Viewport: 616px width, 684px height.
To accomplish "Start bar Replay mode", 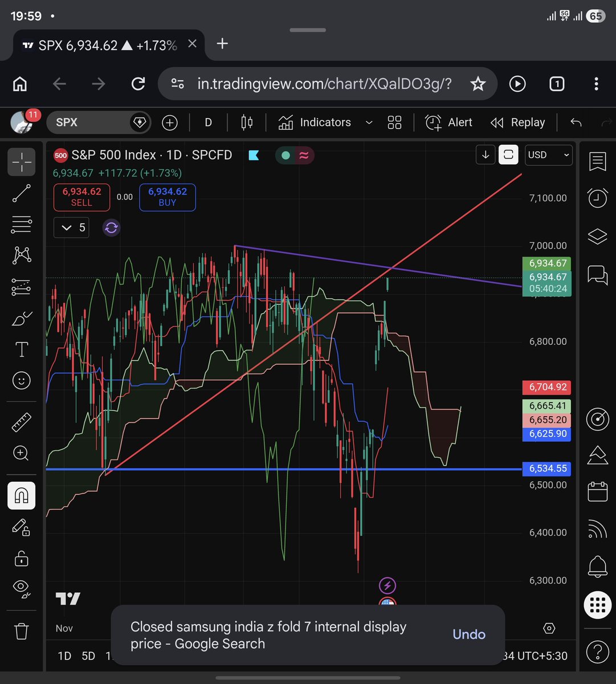I will [x=517, y=123].
